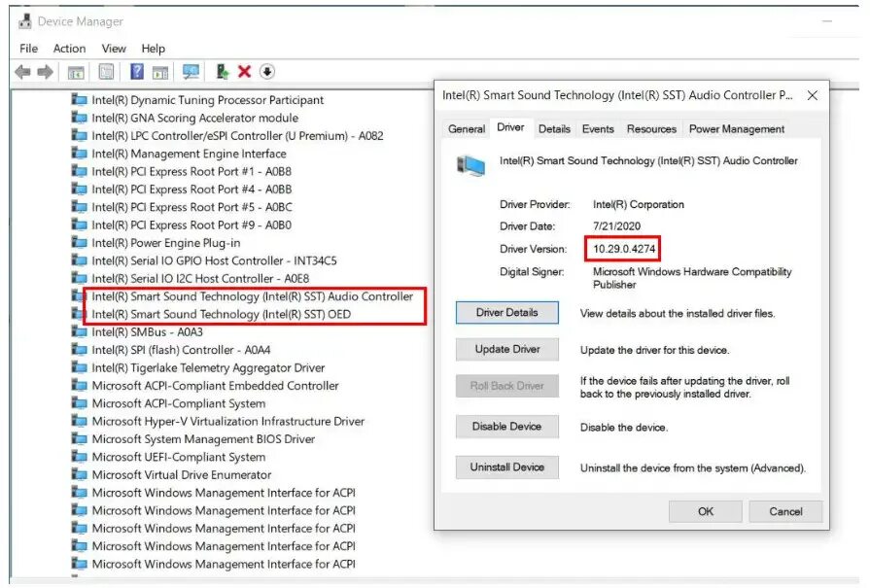Viewport: 870px width, 588px height.
Task: Confirm with the OK button
Action: click(705, 511)
